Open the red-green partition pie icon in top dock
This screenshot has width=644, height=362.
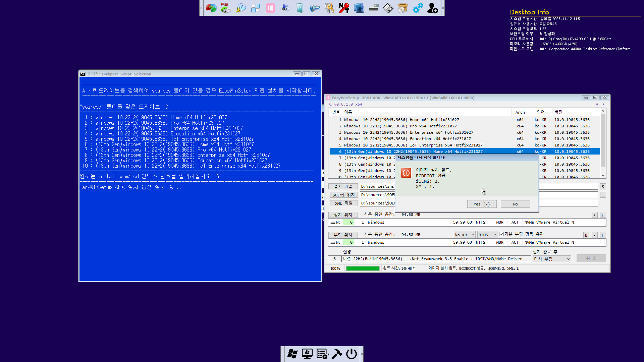[211, 8]
